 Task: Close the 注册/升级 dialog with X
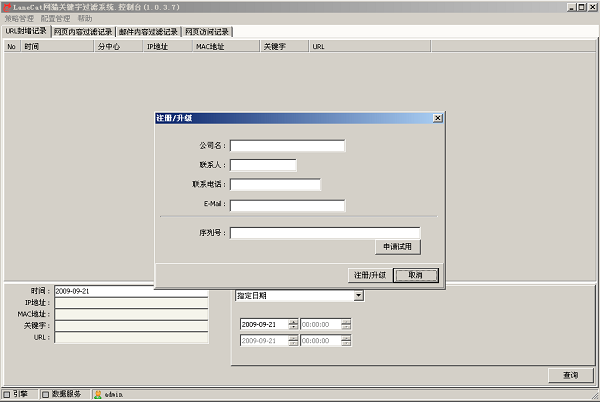[x=437, y=117]
